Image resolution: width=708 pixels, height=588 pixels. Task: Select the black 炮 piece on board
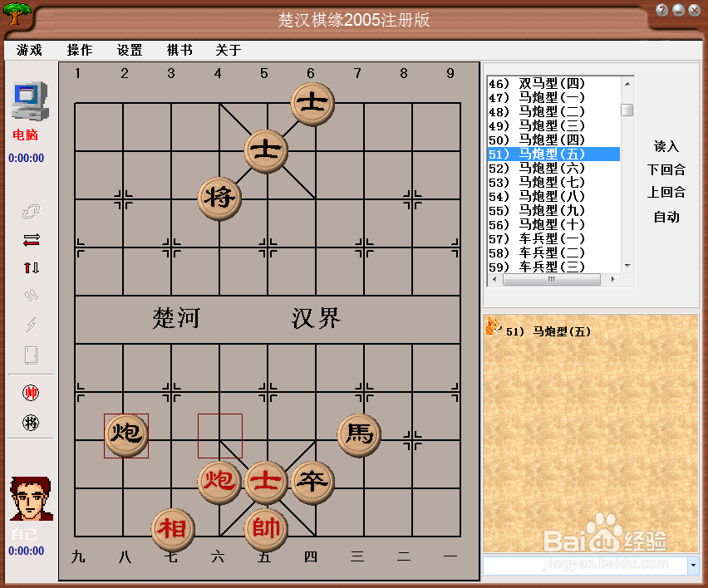126,435
